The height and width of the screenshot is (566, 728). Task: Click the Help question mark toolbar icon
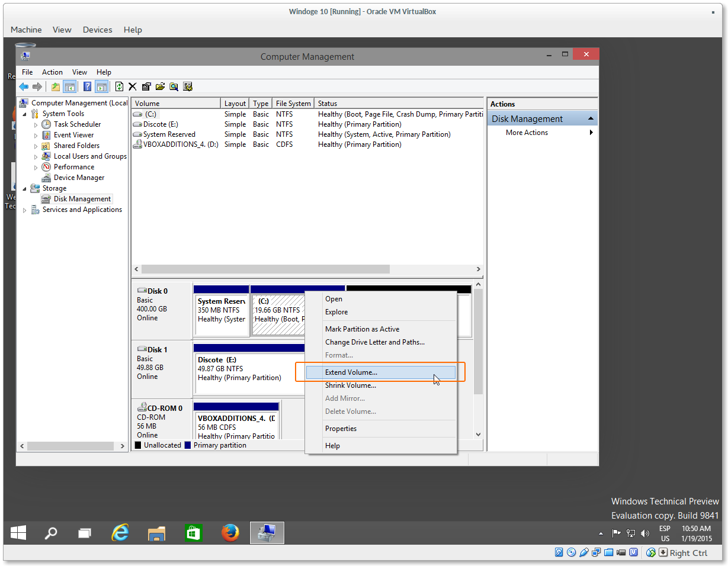(87, 86)
